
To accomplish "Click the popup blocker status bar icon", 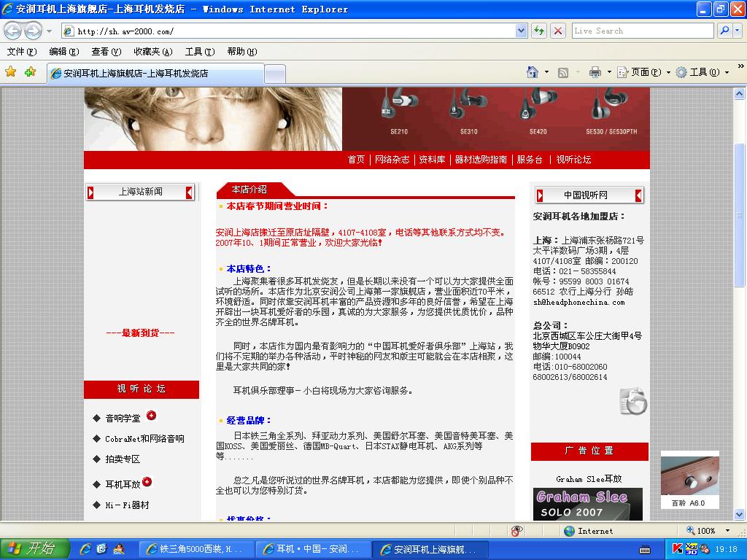I will 516,531.
